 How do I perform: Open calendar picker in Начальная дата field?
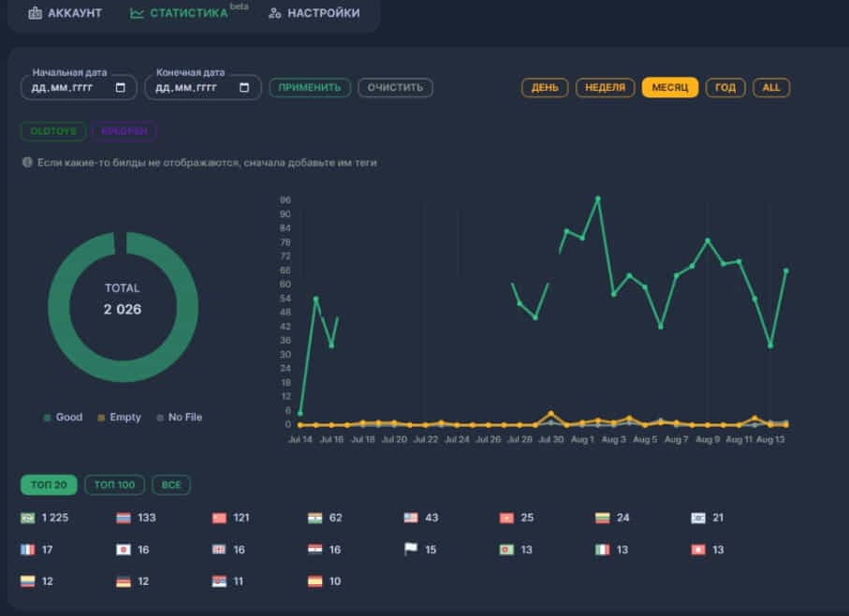121,88
